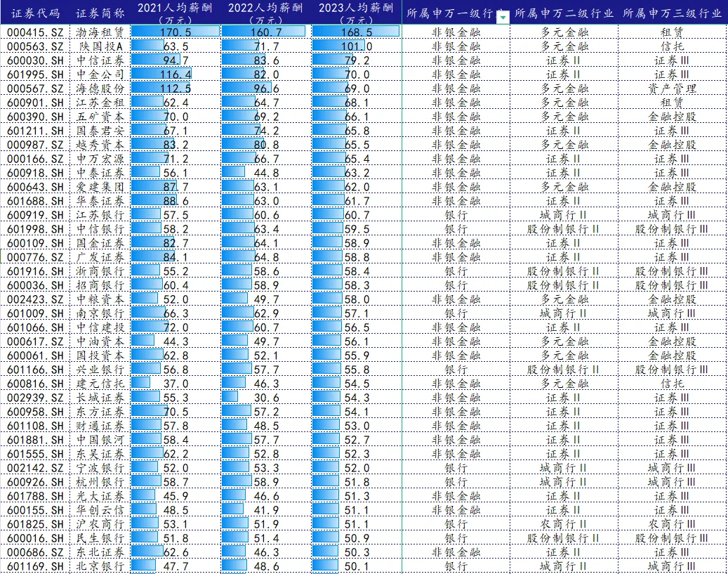This screenshot has width=728, height=574.
Task: Select the 广发证券 name cell
Action: point(100,257)
